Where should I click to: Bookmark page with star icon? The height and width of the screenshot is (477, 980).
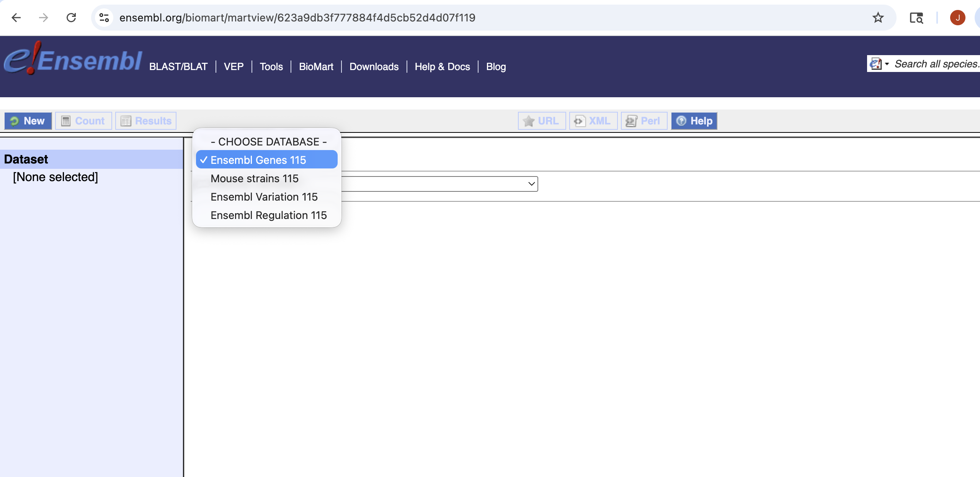(x=878, y=18)
